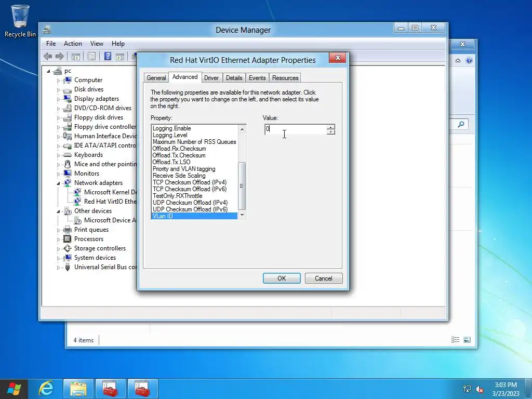The width and height of the screenshot is (532, 399).
Task: Select the DVD/CD-ROM drives icon
Action: pyautogui.click(x=68, y=108)
